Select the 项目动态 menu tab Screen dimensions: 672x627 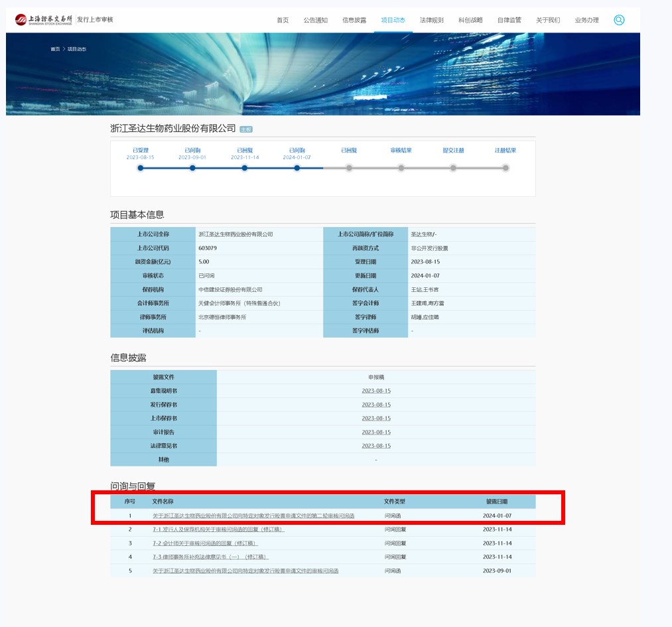pos(393,20)
